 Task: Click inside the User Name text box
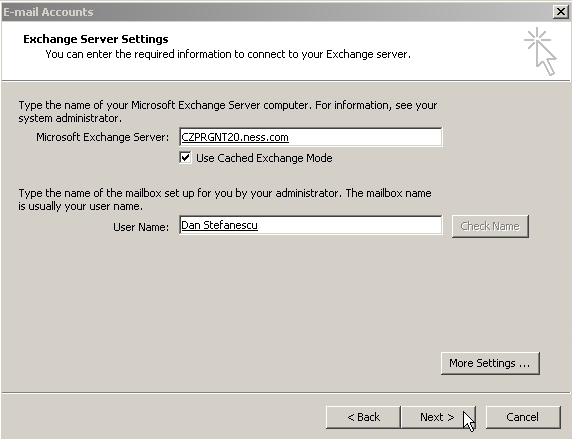pos(310,225)
